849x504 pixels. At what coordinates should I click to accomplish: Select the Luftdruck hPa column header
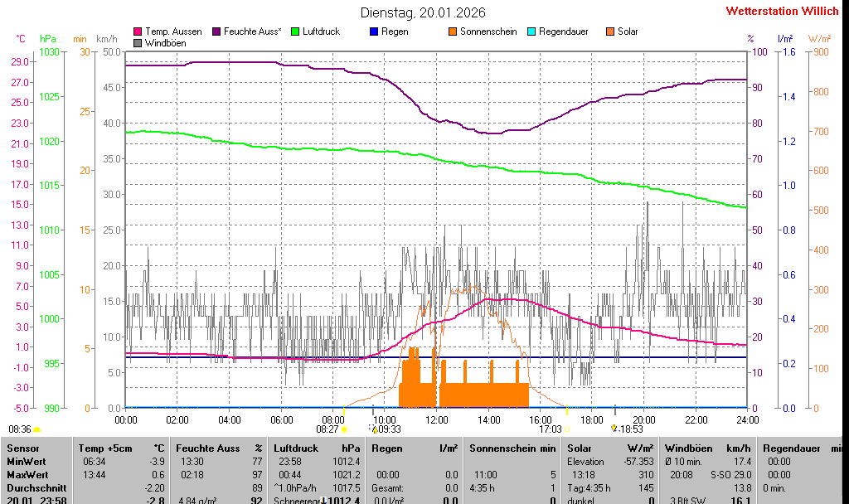pos(317,448)
